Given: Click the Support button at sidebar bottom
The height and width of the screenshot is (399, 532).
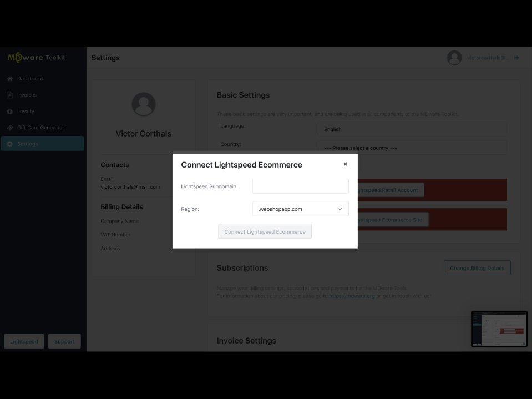Looking at the screenshot, I should (x=64, y=341).
